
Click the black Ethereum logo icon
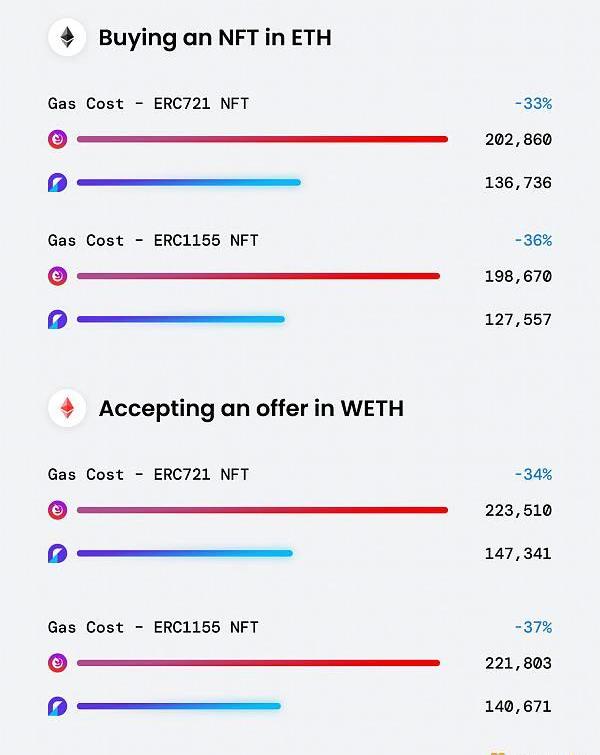[67, 38]
